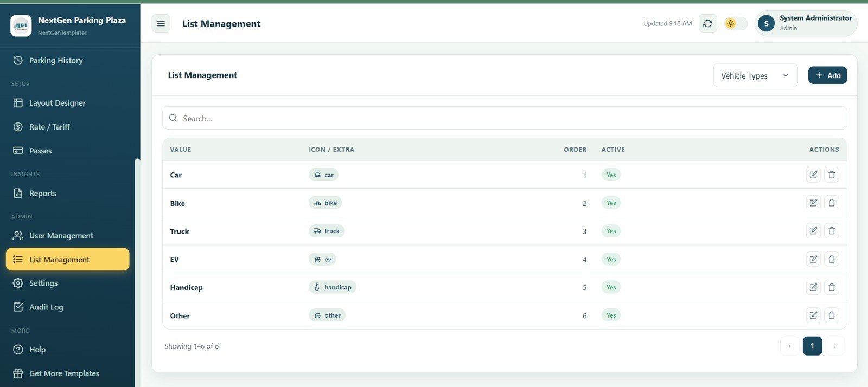Click the ORDER column header
The image size is (868, 387).
[x=575, y=150]
